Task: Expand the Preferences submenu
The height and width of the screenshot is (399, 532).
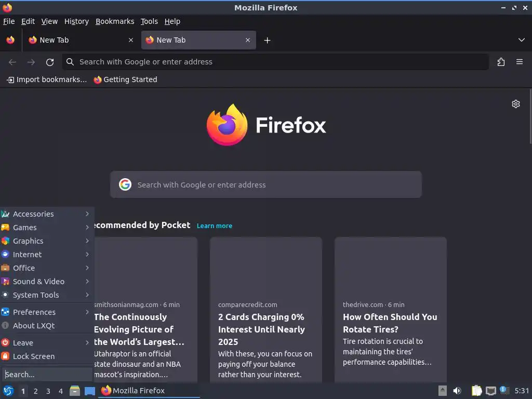Action: tap(47, 312)
